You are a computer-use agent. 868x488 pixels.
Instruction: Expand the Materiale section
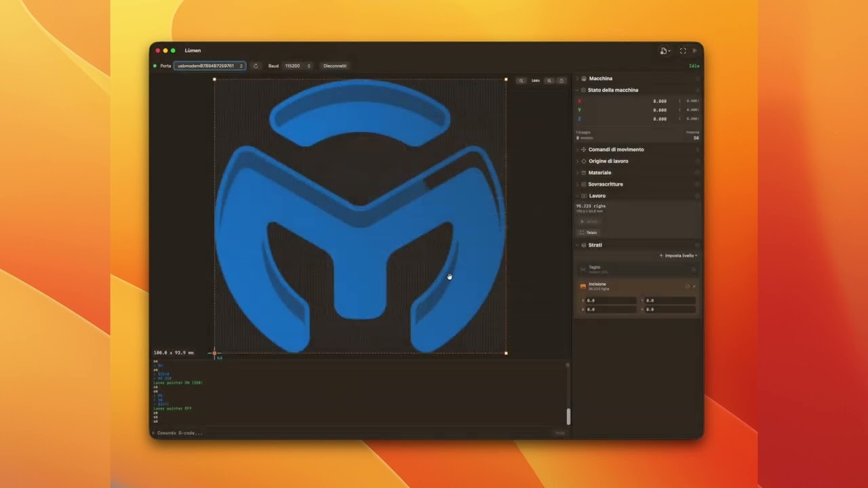coord(577,173)
